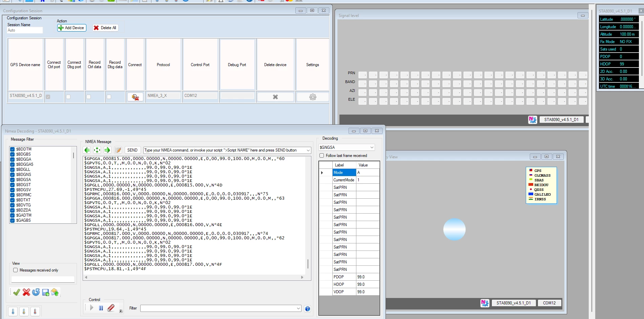Click the load filter envelope icon
This screenshot has width=644, height=319.
pyautogui.click(x=55, y=292)
